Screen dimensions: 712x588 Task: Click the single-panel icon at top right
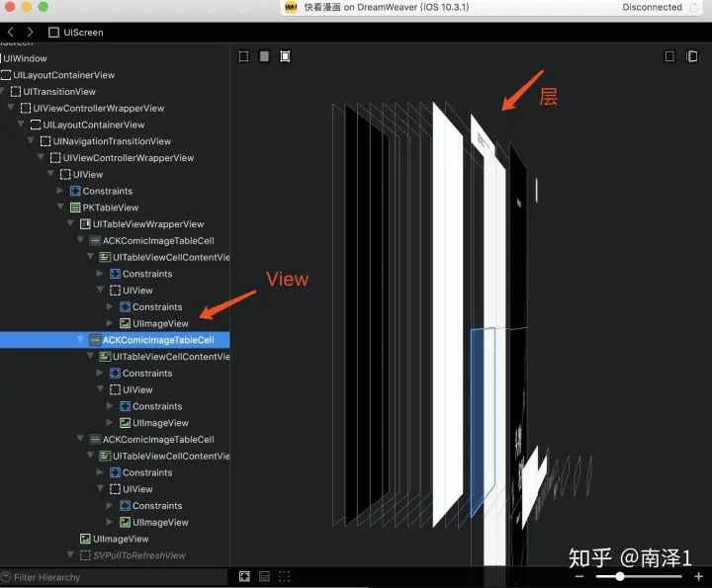click(x=669, y=56)
